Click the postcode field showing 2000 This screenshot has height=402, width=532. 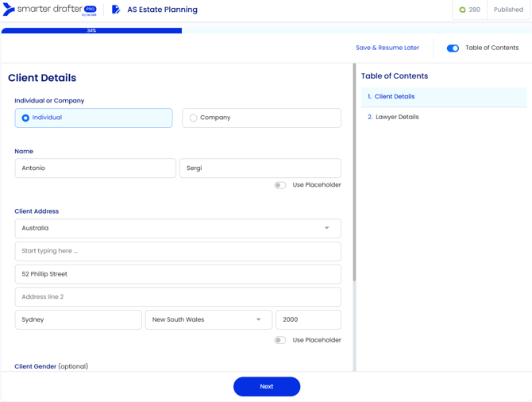pyautogui.click(x=308, y=319)
